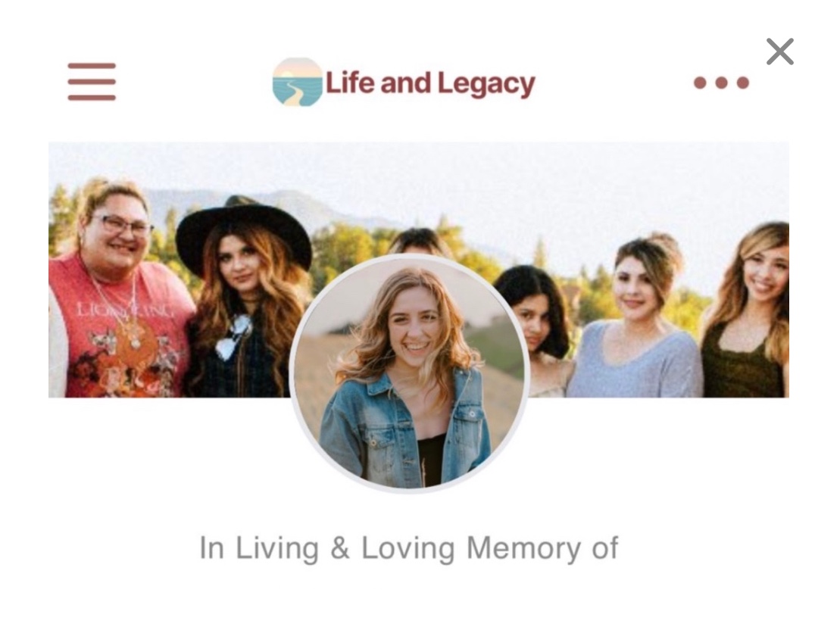
Task: Click the middle dot of the options menu
Action: tap(721, 83)
